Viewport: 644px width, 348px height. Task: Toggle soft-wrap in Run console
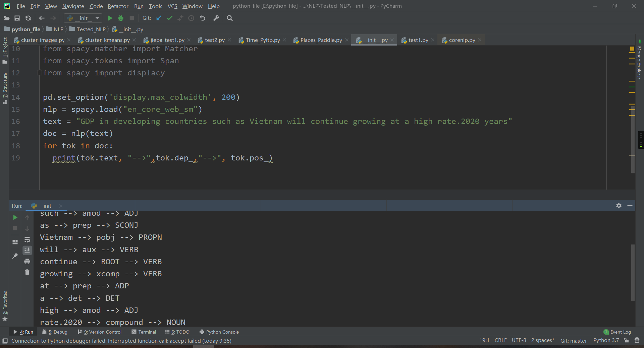pos(27,239)
